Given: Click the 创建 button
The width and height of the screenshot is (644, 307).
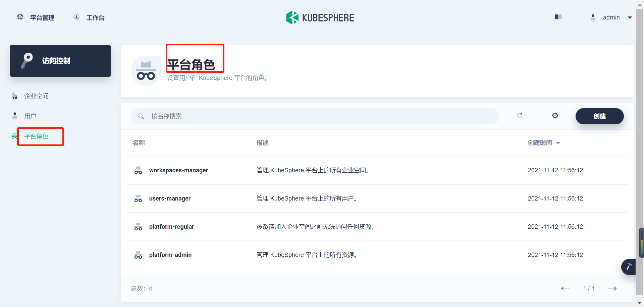Looking at the screenshot, I should [x=600, y=116].
